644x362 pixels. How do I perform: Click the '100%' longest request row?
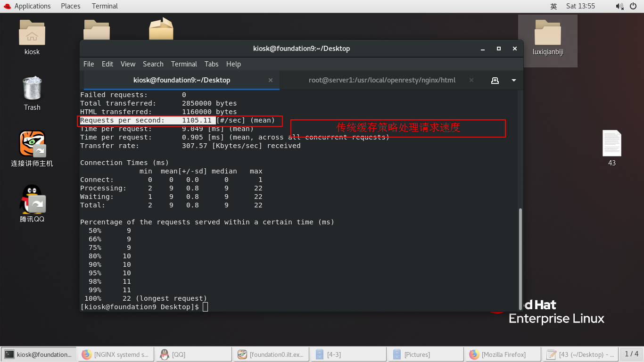(146, 298)
